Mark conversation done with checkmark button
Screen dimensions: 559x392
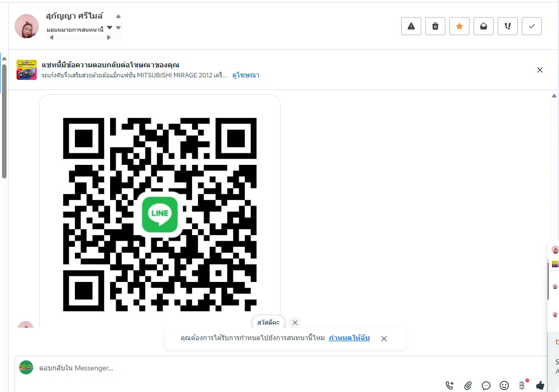coord(532,26)
